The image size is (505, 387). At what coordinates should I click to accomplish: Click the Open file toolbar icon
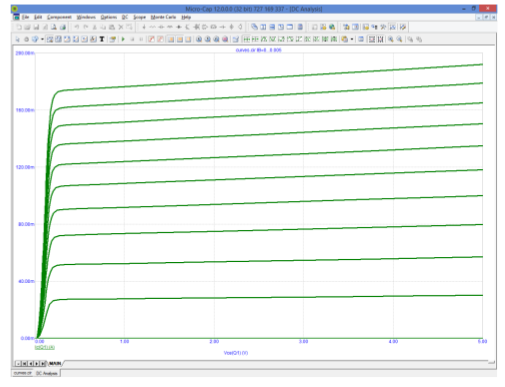point(27,27)
